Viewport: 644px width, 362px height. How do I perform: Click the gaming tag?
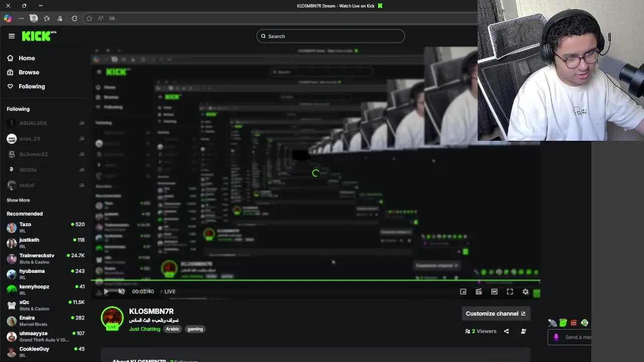(x=195, y=329)
